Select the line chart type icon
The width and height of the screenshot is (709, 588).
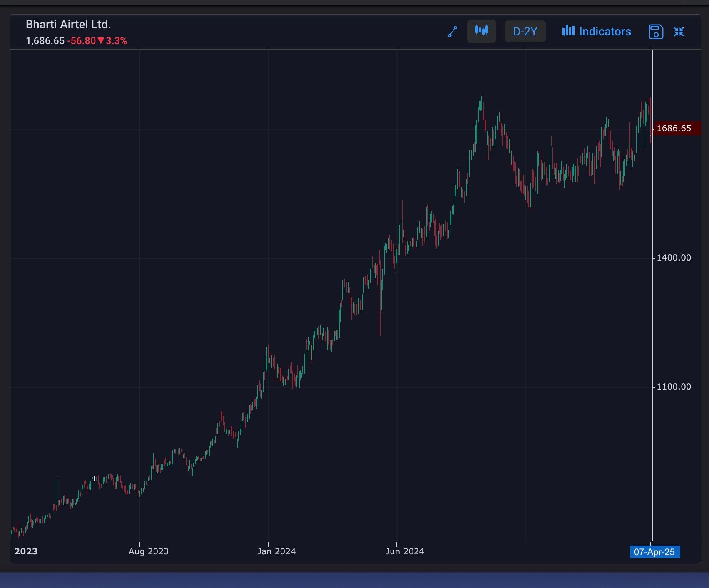point(453,32)
